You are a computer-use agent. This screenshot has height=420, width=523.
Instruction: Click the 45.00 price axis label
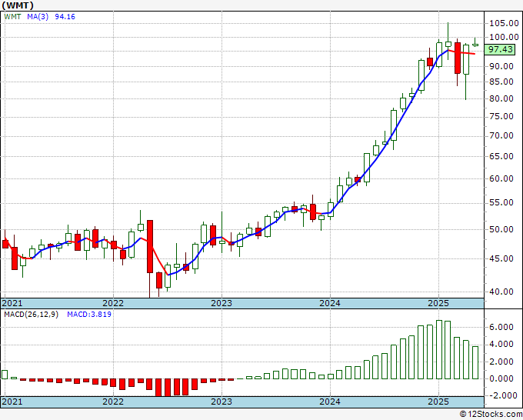coord(501,258)
